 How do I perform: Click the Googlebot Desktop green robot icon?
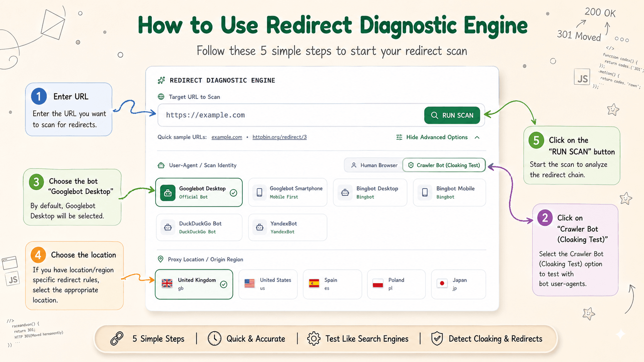click(168, 193)
